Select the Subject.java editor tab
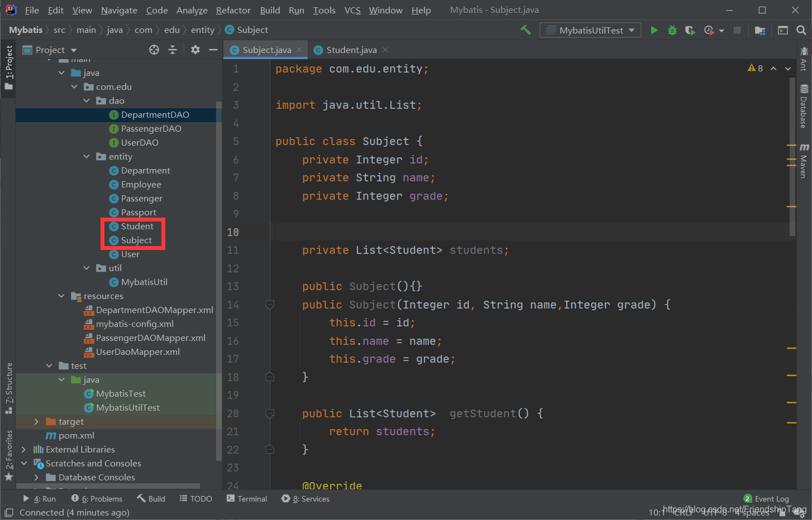Screen dimensions: 812x520 (266, 50)
